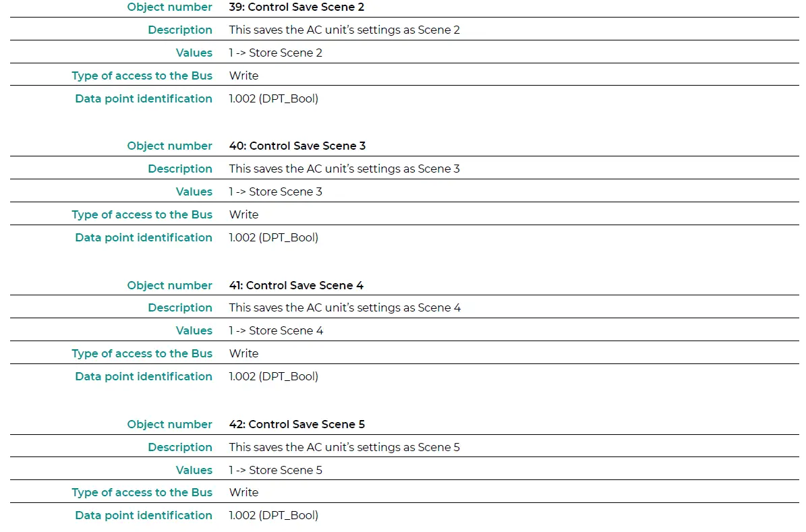Click the description mentioning Scene 3
The height and width of the screenshot is (532, 806).
click(345, 169)
